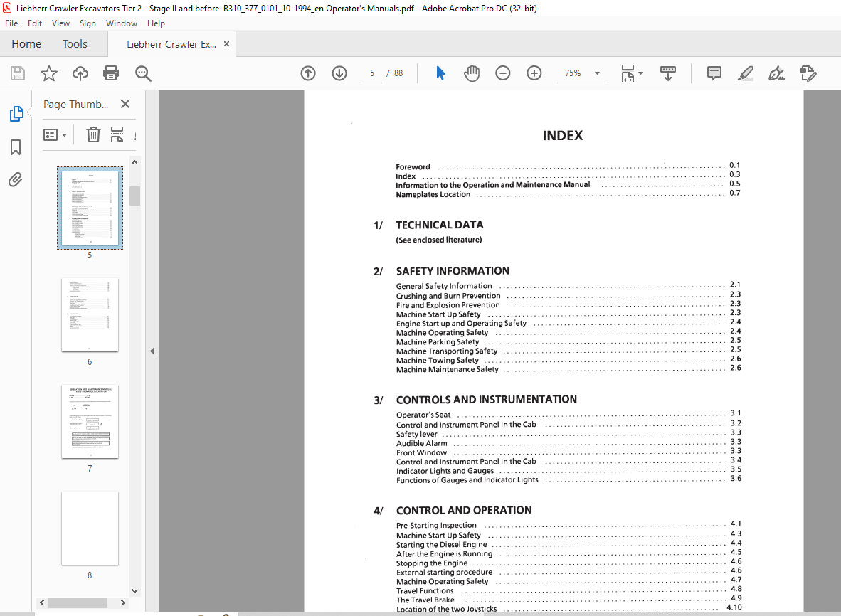This screenshot has height=616, width=841.
Task: Click thumbnails horizontal scroll left arrow
Action: click(42, 603)
